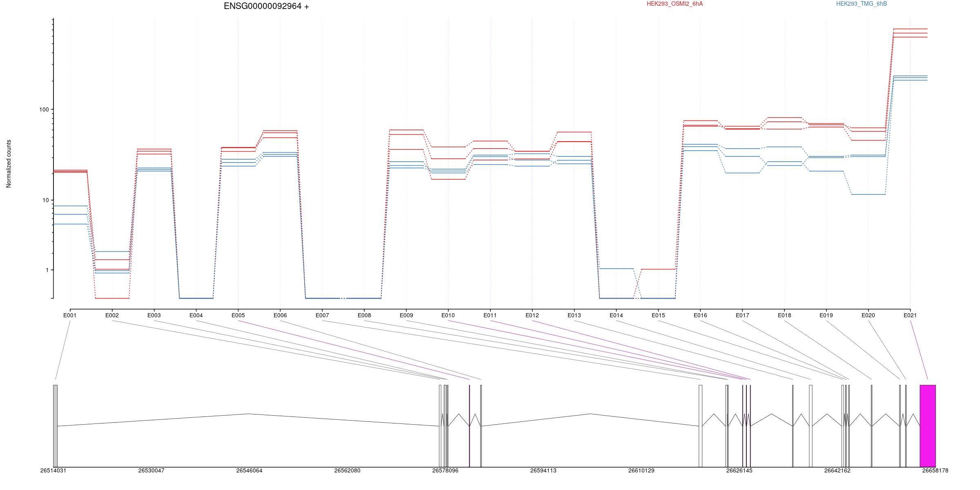
Task: Click exon label E019
Action: 826,316
